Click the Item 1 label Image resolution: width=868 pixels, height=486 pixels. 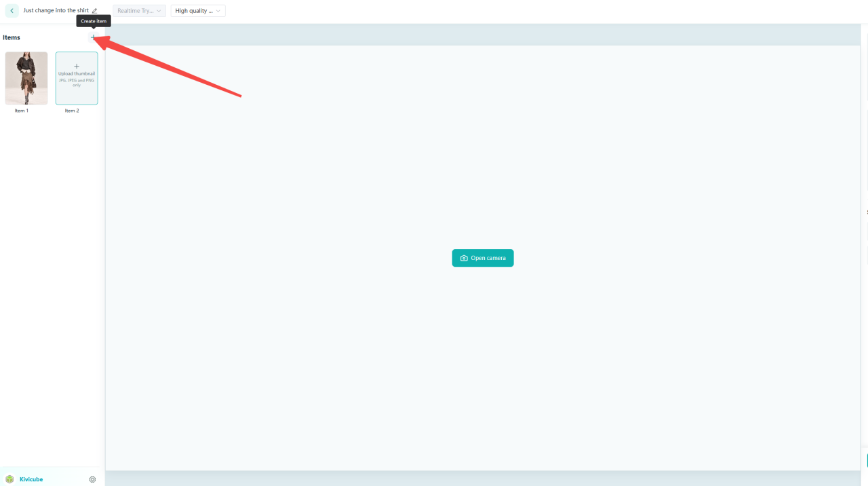(x=22, y=111)
